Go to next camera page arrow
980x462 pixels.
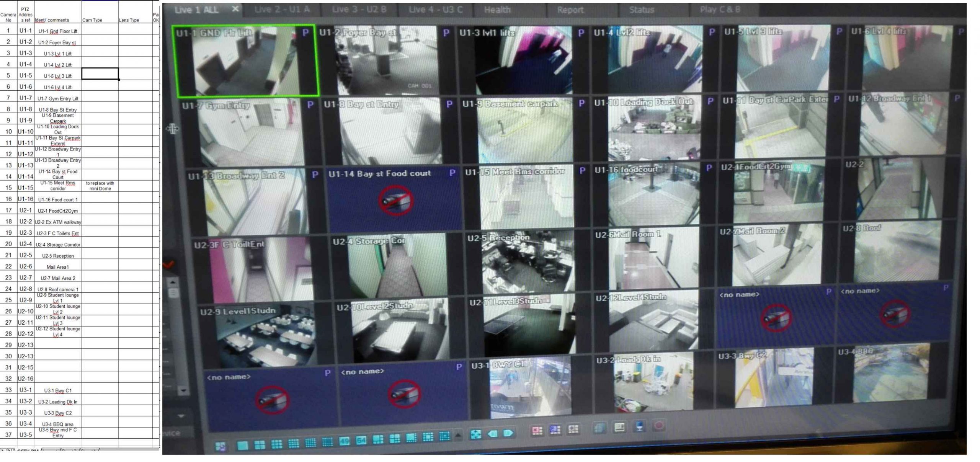coord(508,433)
